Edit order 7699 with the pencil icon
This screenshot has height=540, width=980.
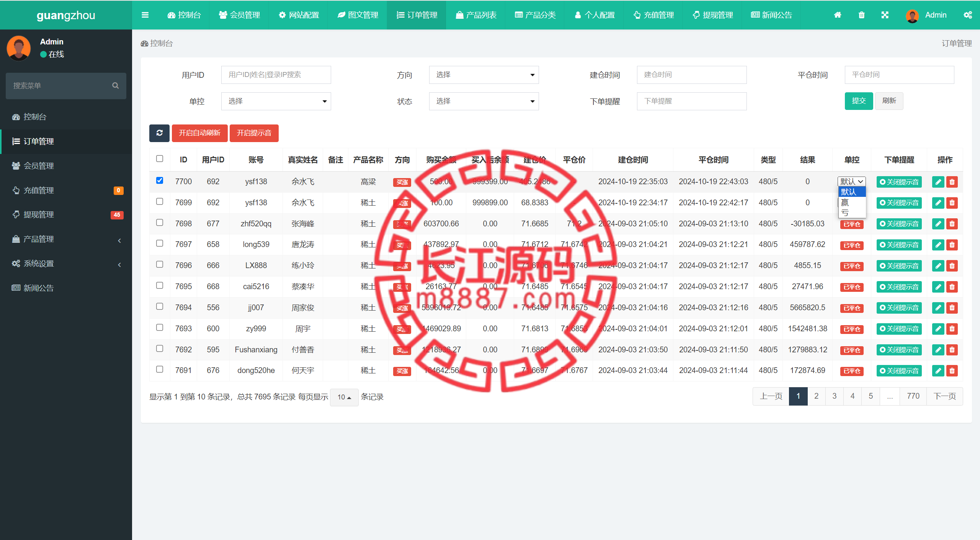(x=938, y=203)
